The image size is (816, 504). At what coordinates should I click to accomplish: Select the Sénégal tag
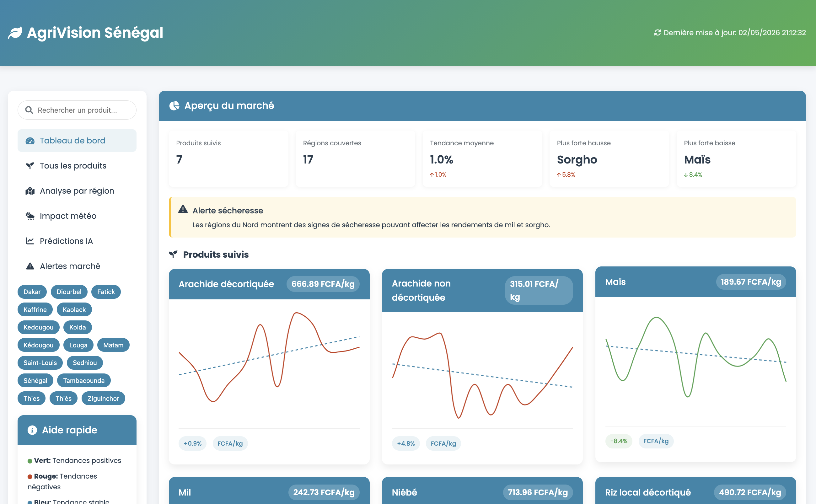(35, 381)
